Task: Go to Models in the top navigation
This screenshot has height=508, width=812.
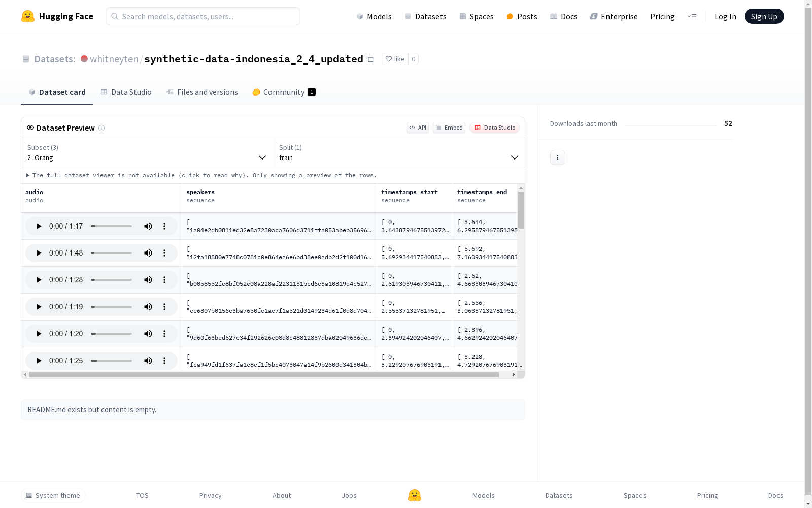Action: pos(374,16)
